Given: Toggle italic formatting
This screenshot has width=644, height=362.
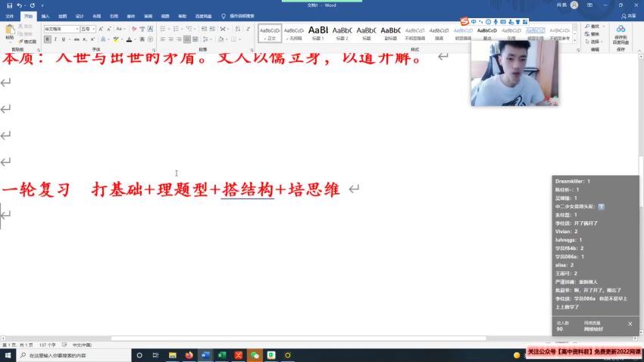Looking at the screenshot, I should pos(55,39).
